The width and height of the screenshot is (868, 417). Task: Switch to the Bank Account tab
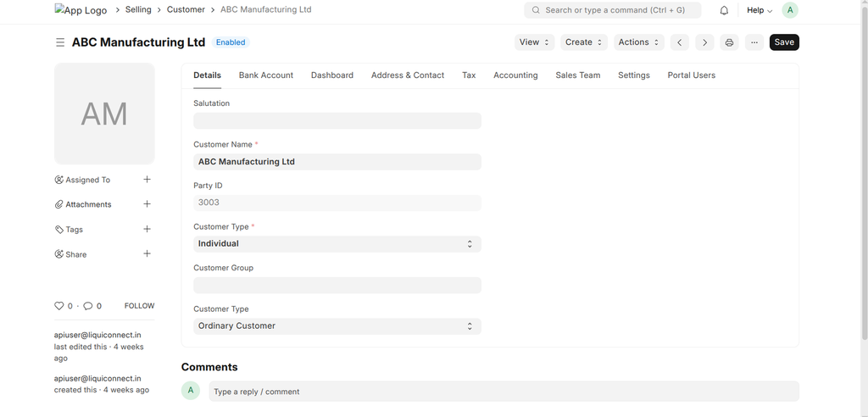coord(265,75)
